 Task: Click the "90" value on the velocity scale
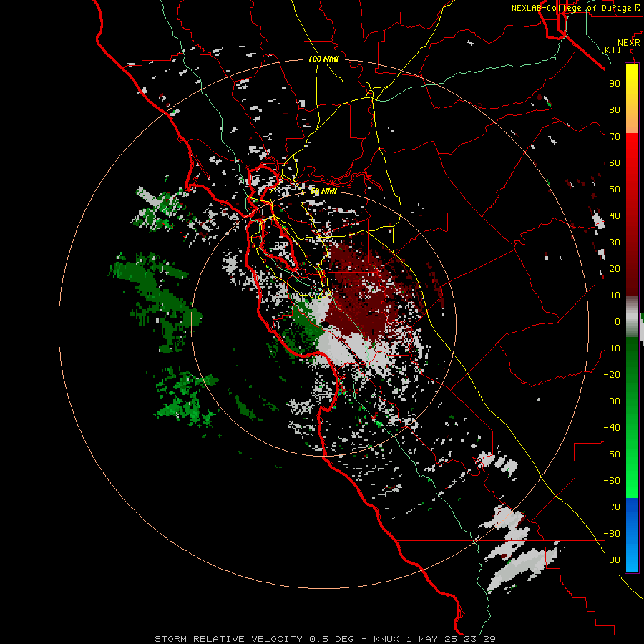[615, 84]
